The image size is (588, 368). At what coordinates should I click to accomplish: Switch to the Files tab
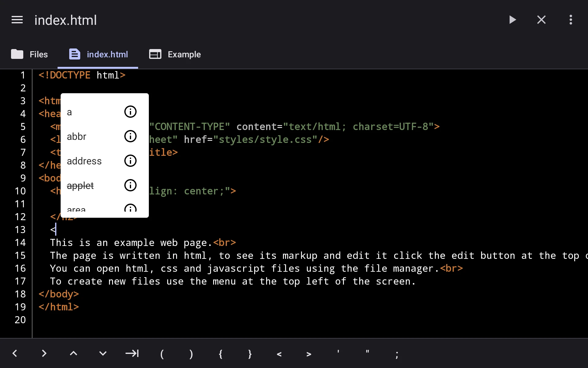[x=29, y=54]
